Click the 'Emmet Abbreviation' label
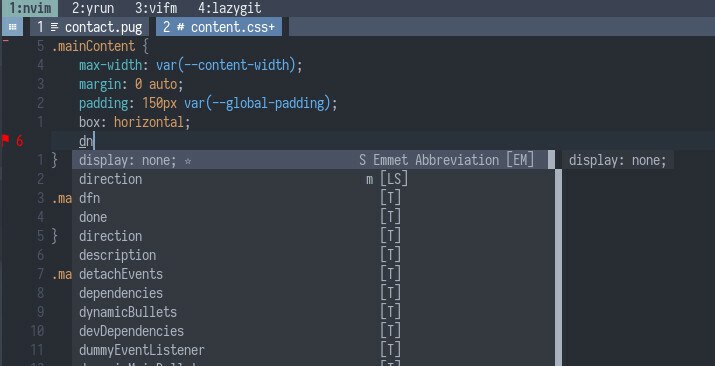The image size is (715, 366). pos(436,160)
